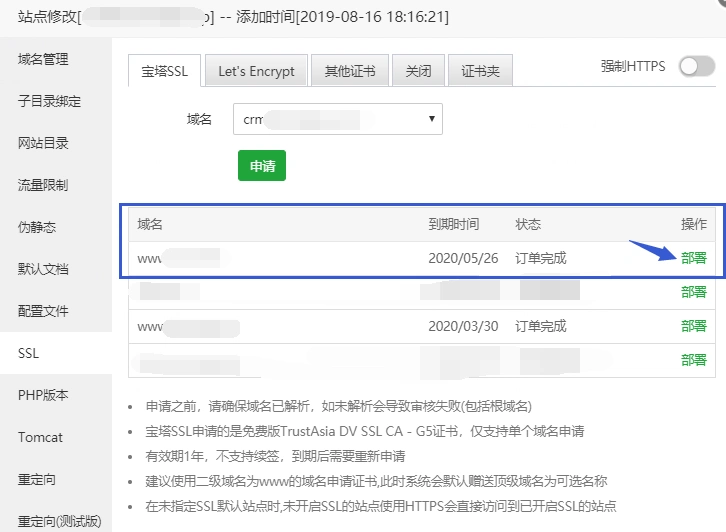Go to the Tomcat settings
The image size is (726, 532).
(40, 437)
